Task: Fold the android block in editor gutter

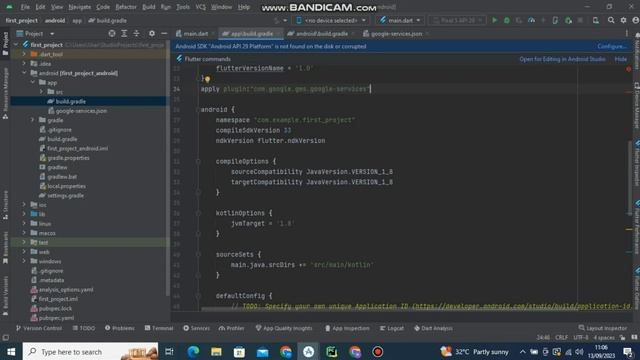Action: click(x=198, y=109)
